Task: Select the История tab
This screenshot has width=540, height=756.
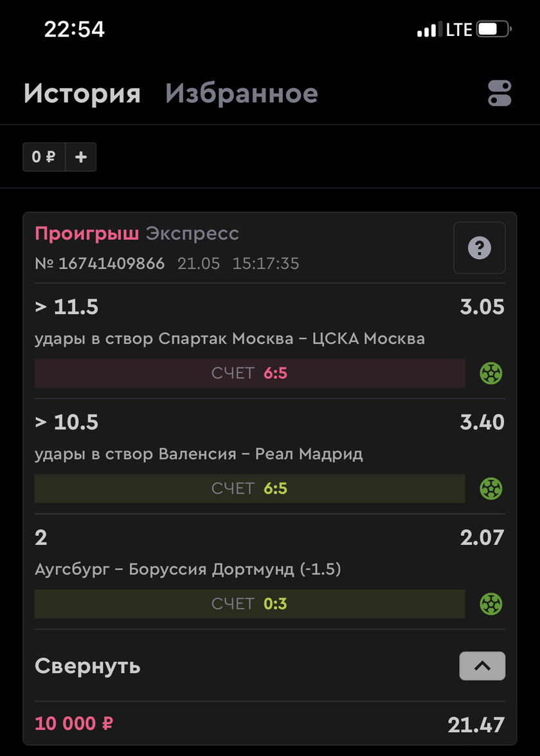Action: (82, 93)
